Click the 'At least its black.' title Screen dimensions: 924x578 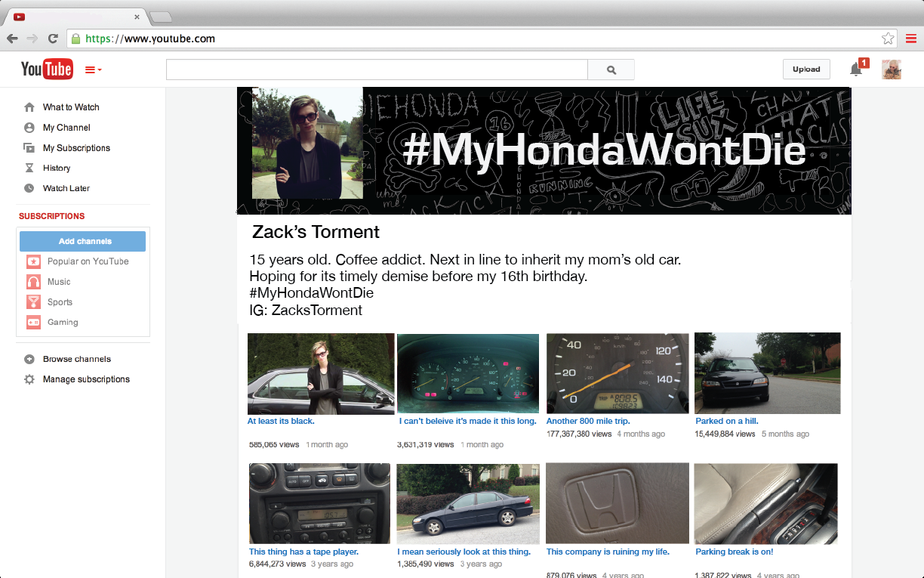click(x=281, y=421)
